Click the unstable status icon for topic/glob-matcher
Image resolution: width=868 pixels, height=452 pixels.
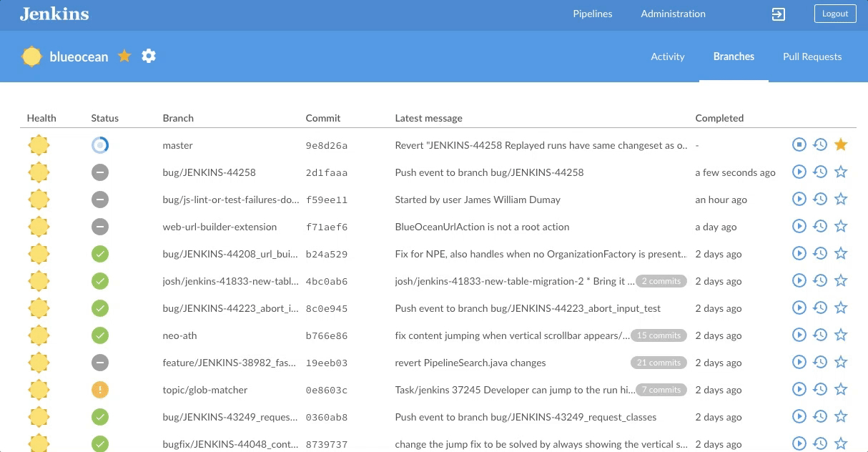click(x=100, y=390)
